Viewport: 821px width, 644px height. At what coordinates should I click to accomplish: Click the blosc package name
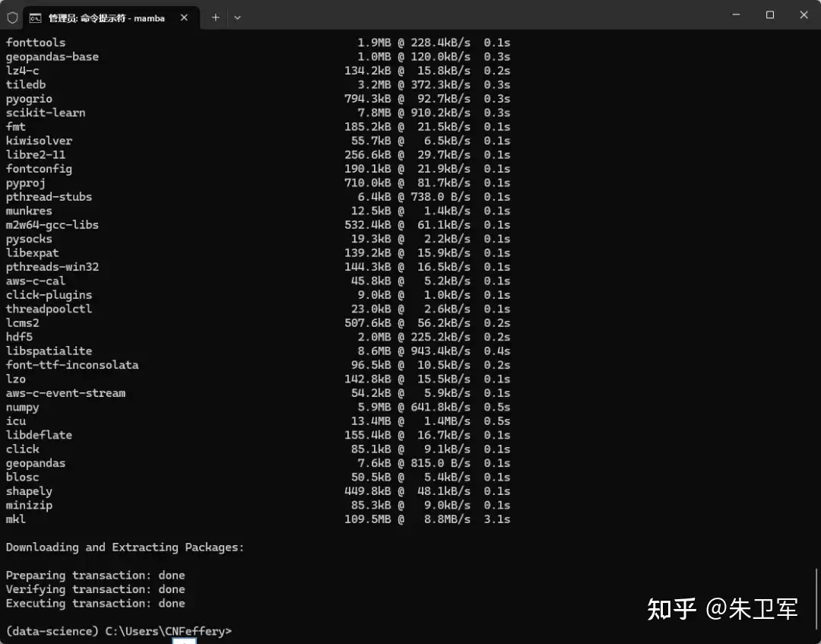(22, 477)
